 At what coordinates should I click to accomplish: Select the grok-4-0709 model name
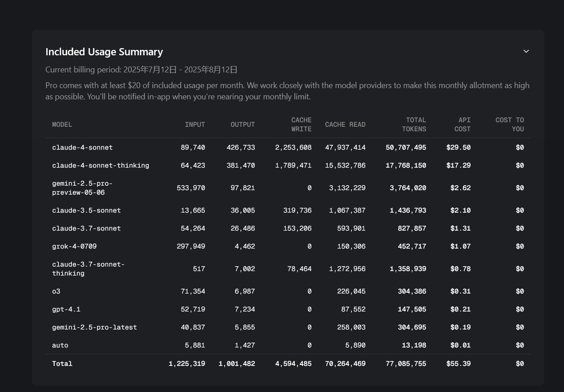74,246
